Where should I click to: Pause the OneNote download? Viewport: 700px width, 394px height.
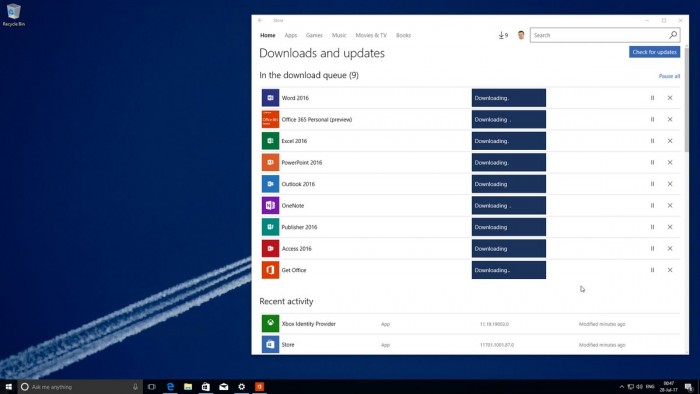[x=652, y=205]
